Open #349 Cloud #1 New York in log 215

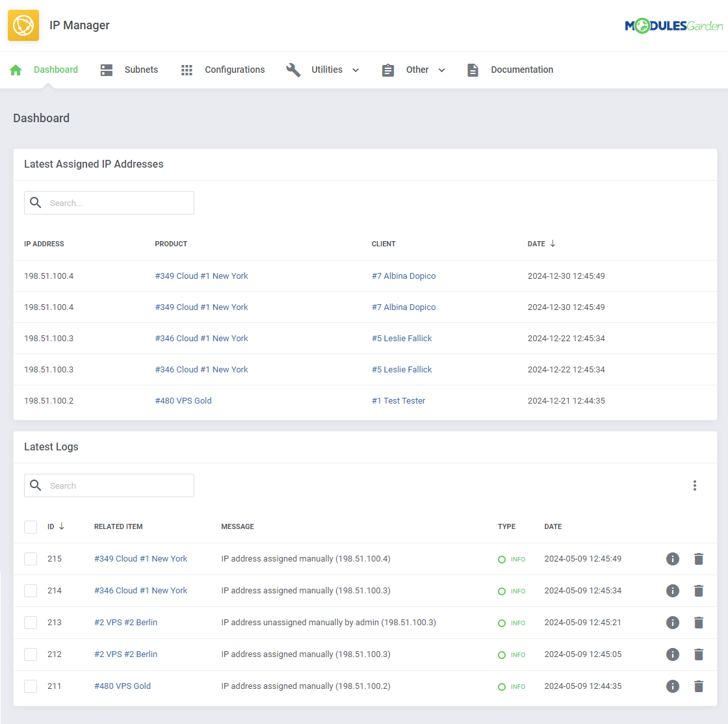[140, 559]
